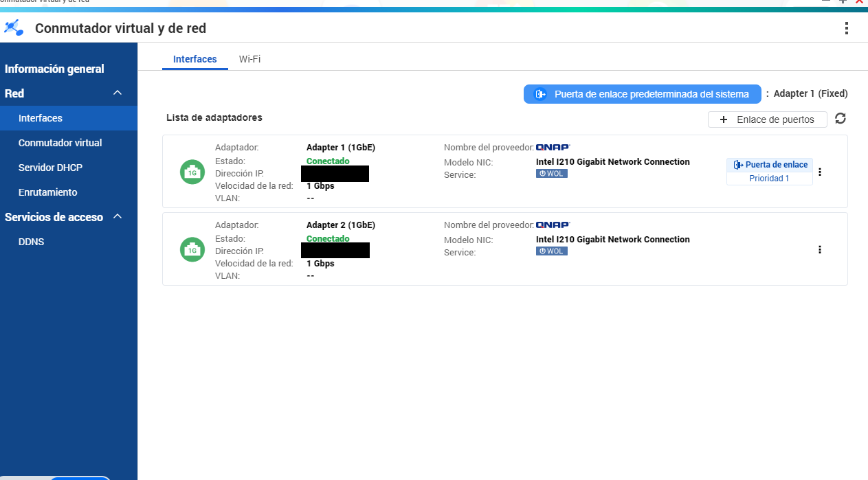Go to Conmutador virtual in sidebar

[60, 143]
